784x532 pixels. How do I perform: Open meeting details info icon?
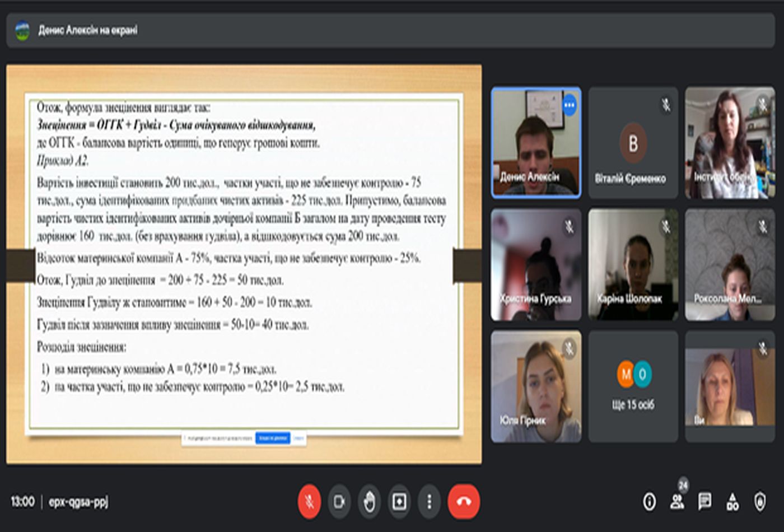(x=649, y=502)
